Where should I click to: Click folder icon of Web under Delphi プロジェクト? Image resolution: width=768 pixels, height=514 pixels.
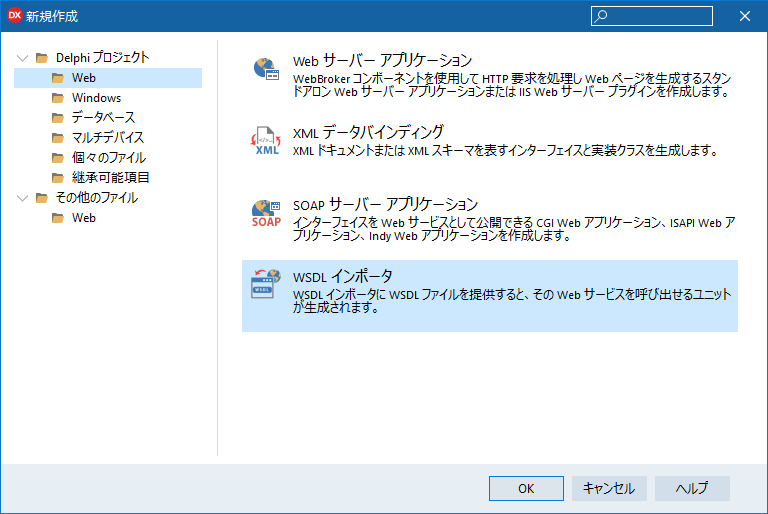pos(58,78)
